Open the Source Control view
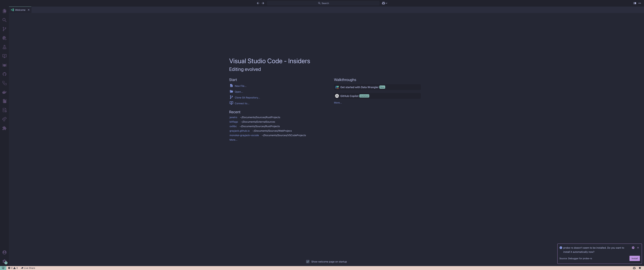 coord(4,29)
